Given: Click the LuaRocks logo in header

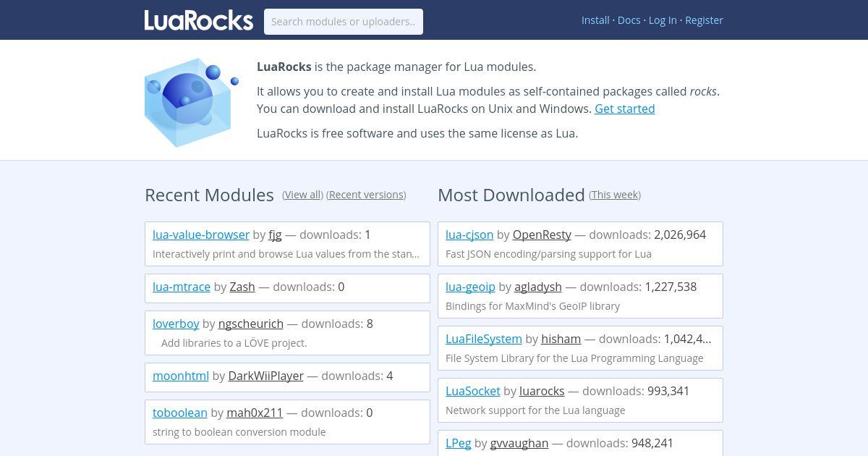Looking at the screenshot, I should 199,20.
